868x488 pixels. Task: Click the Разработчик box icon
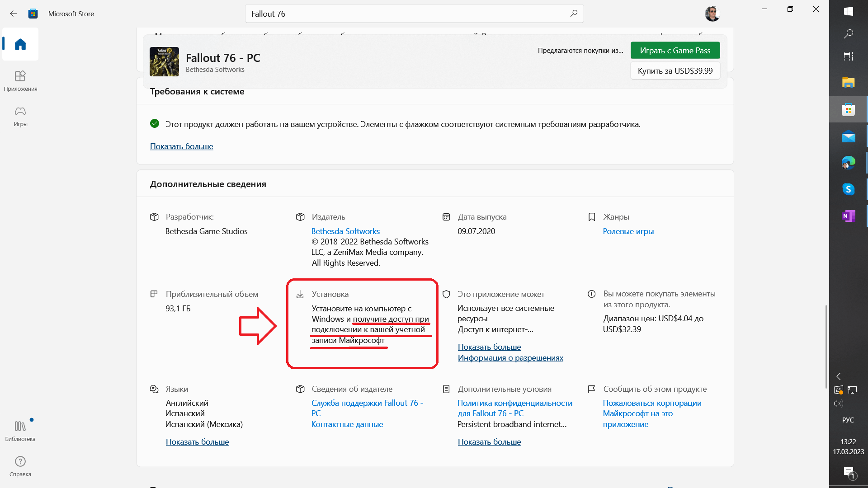(x=154, y=217)
